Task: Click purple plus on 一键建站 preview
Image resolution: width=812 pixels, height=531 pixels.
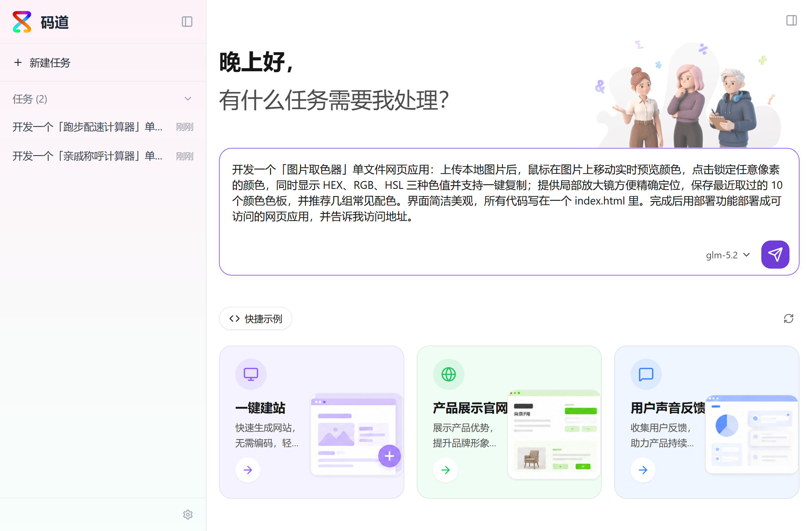Action: pyautogui.click(x=389, y=456)
